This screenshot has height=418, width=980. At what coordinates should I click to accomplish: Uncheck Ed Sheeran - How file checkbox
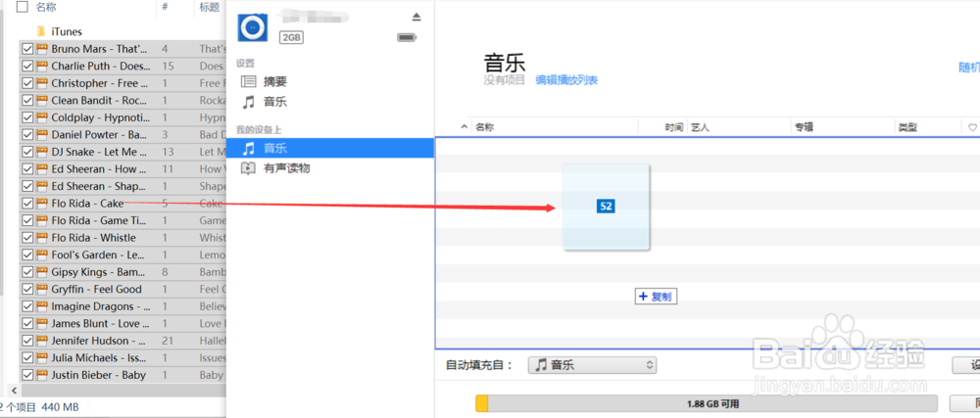point(26,169)
